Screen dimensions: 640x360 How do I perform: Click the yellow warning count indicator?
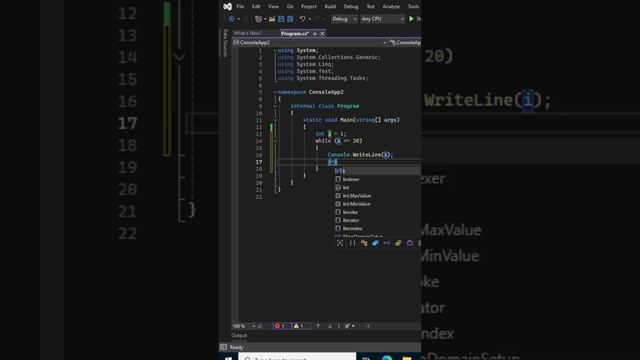(x=299, y=326)
